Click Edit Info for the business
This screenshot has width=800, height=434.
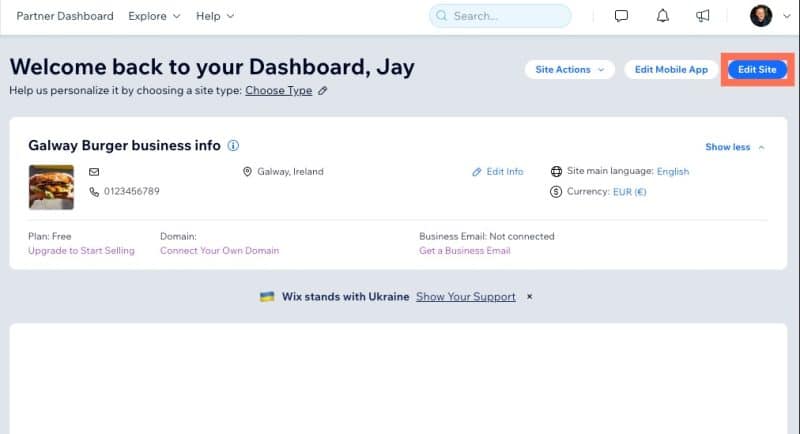[x=497, y=172]
